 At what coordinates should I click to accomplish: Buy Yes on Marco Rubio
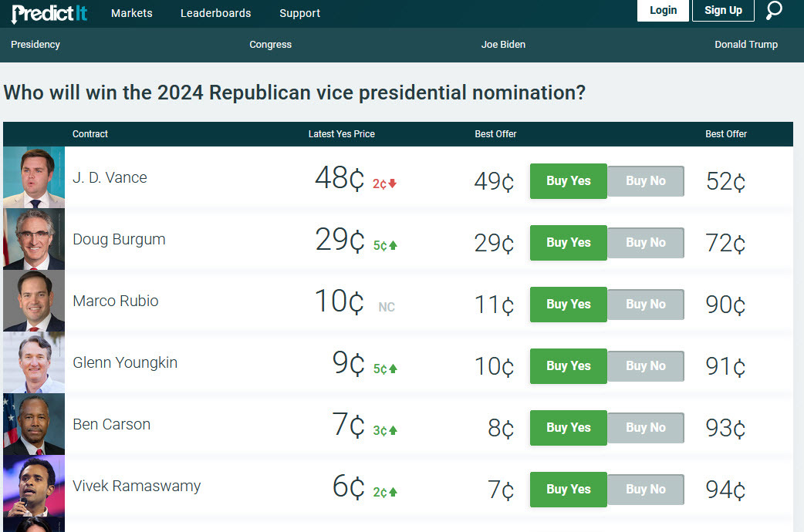568,304
